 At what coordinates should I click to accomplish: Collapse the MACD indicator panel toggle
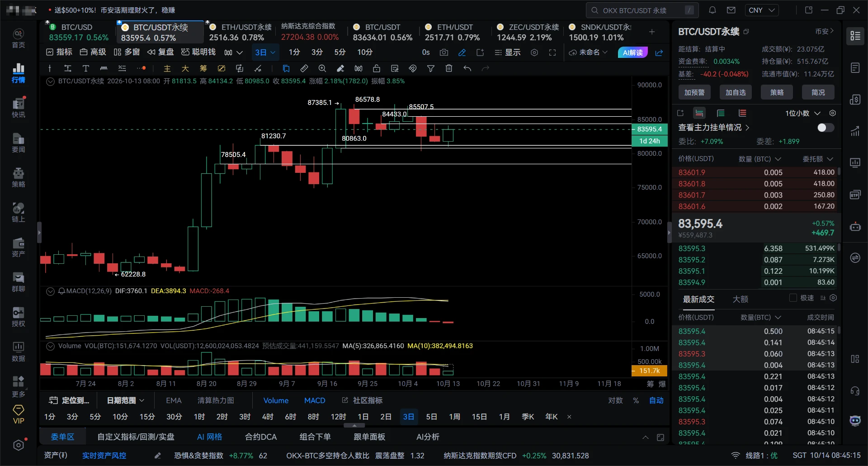coord(50,291)
